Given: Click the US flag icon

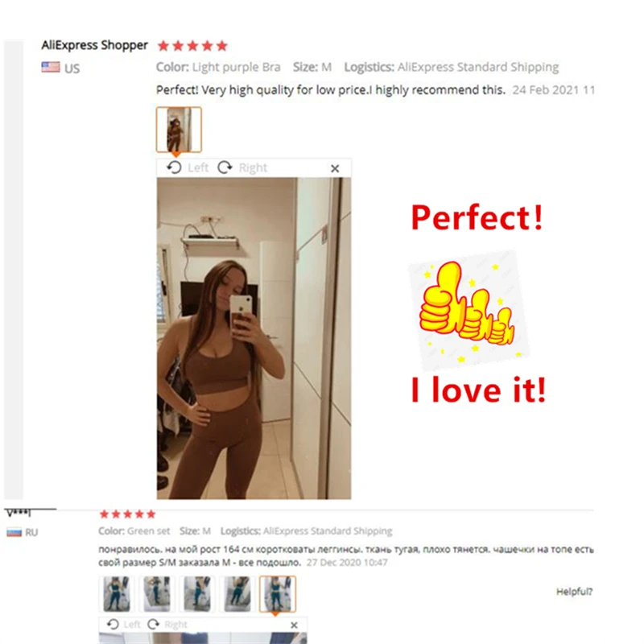Looking at the screenshot, I should tap(51, 67).
